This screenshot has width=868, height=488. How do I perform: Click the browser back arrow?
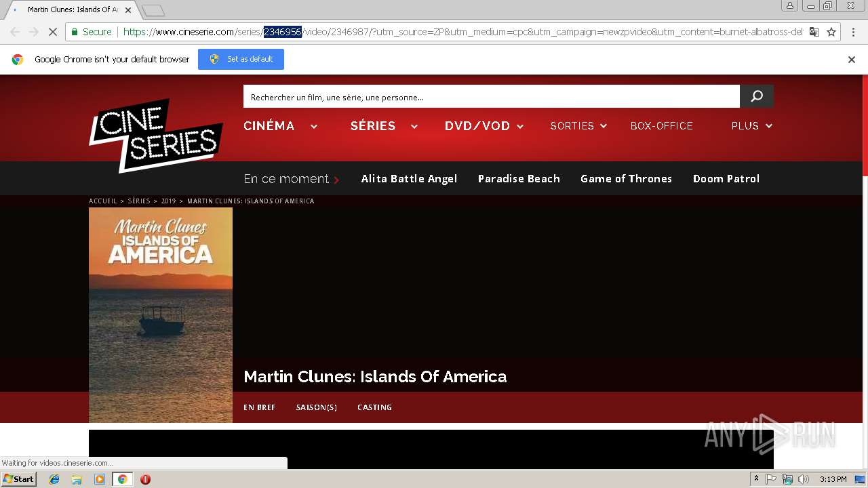point(15,32)
